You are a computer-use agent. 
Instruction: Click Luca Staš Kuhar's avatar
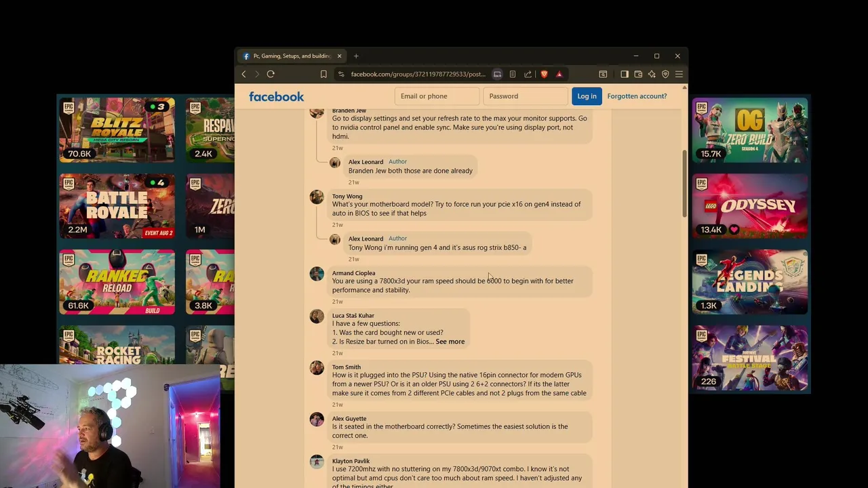[x=317, y=317]
